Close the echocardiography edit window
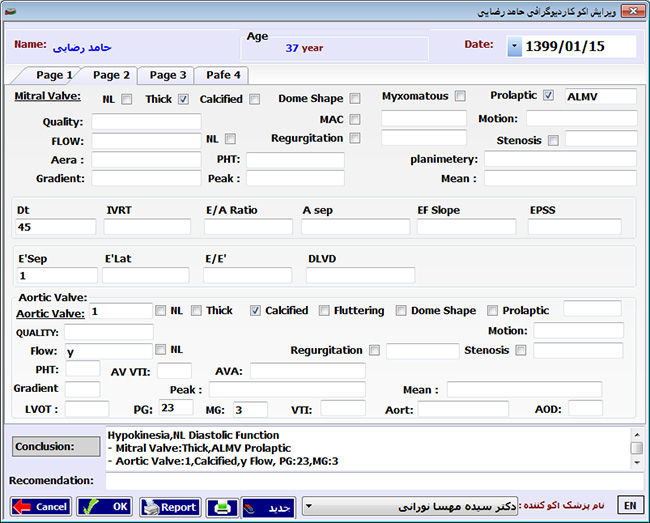Image resolution: width=650 pixels, height=523 pixels. point(633,11)
